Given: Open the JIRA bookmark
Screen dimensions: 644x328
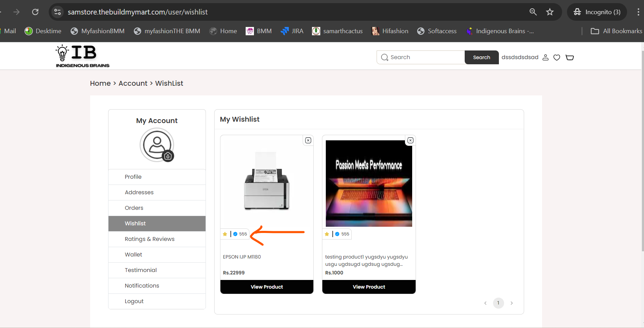Looking at the screenshot, I should point(292,31).
